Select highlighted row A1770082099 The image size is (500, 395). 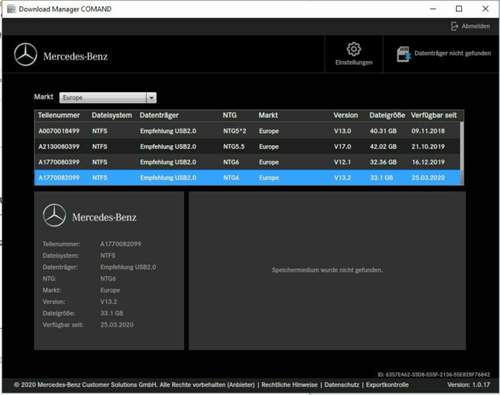(x=247, y=178)
